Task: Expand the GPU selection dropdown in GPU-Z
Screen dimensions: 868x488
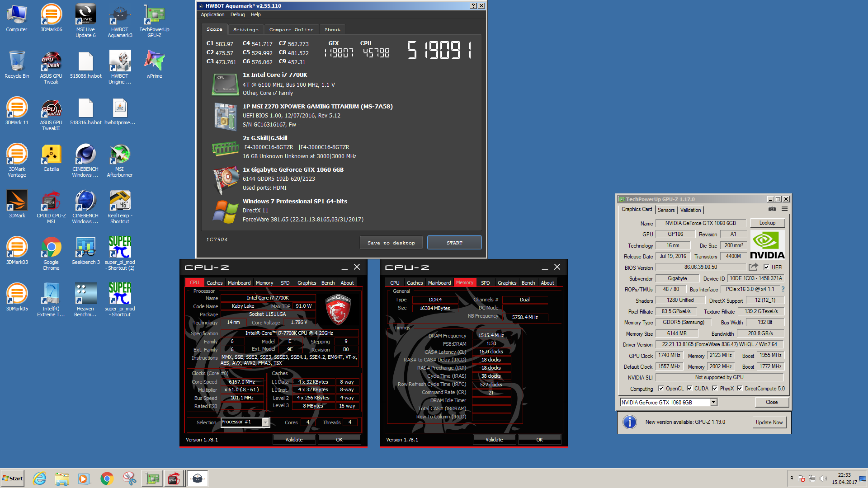Action: (713, 403)
